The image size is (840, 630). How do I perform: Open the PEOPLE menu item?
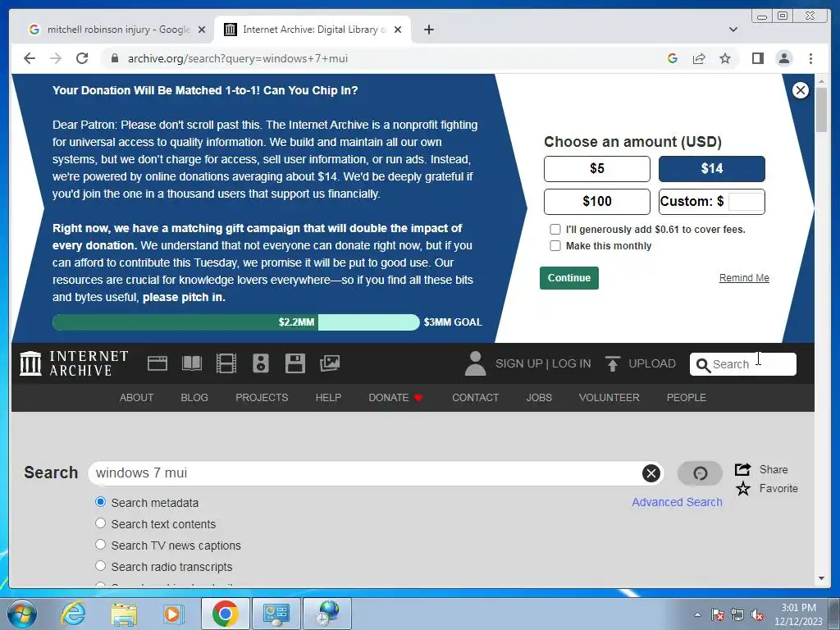[x=687, y=398]
